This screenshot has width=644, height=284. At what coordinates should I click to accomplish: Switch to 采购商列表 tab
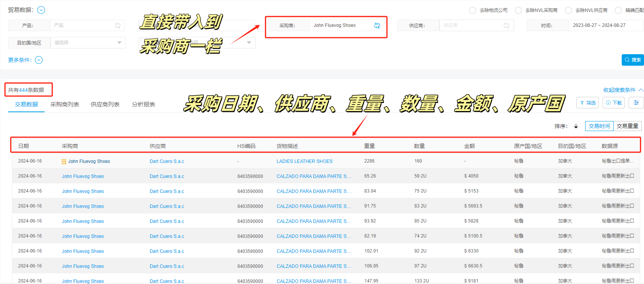pos(65,105)
